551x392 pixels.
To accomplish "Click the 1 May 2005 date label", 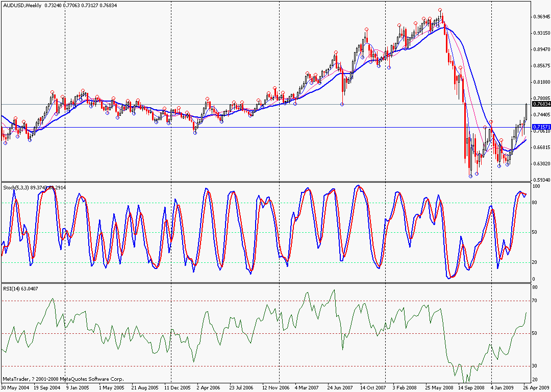I will point(112,388).
